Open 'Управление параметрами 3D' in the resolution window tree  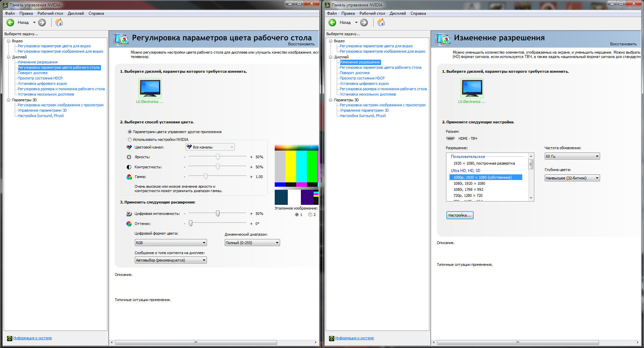(365, 110)
